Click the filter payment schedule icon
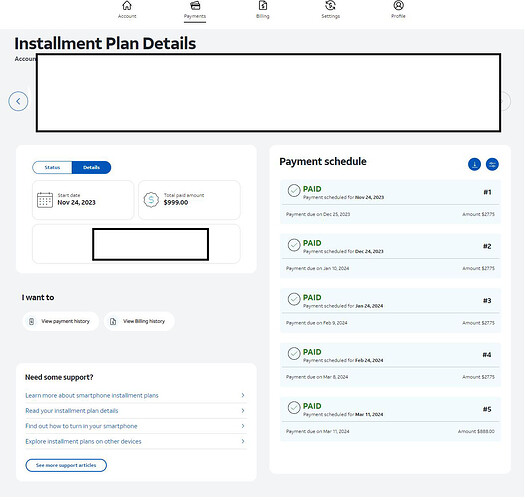The image size is (525, 500). (492, 164)
